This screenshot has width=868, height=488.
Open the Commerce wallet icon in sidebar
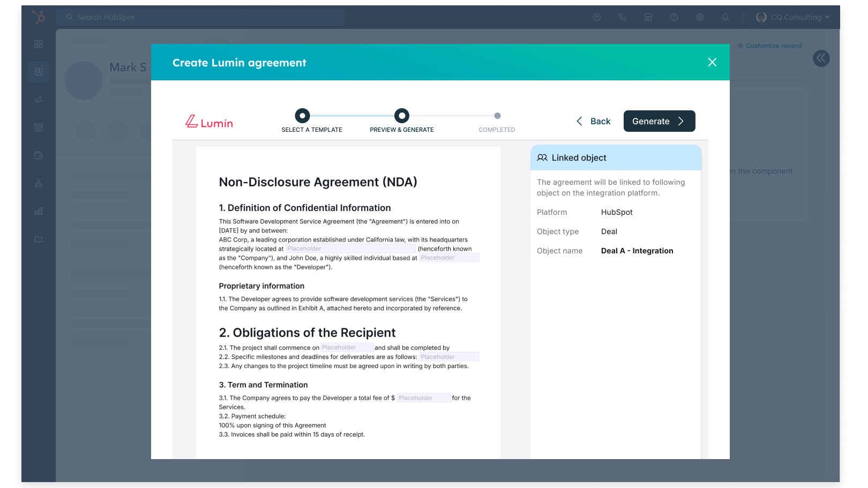pos(39,155)
